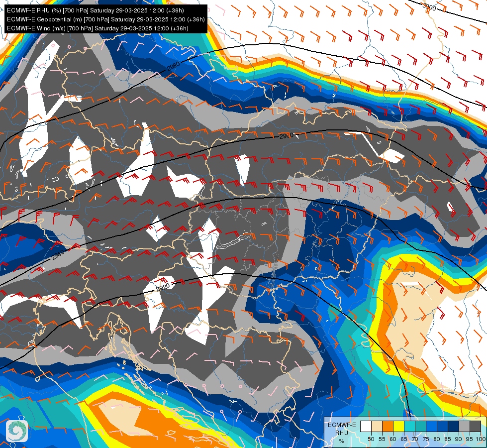Click the legend value 50
Image resolution: width=487 pixels, height=448 pixels.
371,439
